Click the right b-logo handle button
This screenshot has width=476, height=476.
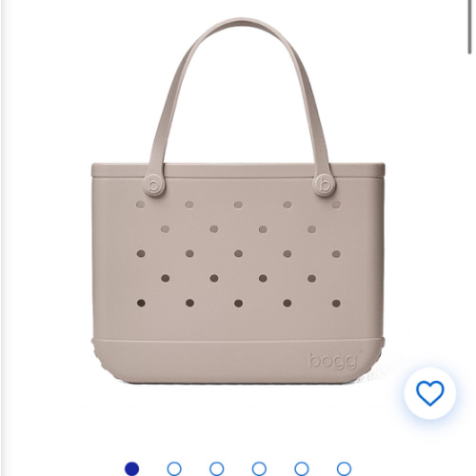pyautogui.click(x=325, y=185)
